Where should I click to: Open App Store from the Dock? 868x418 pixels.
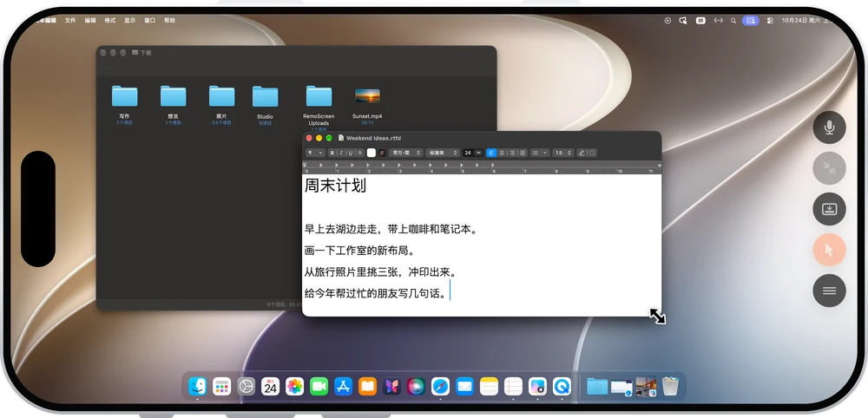pyautogui.click(x=343, y=387)
